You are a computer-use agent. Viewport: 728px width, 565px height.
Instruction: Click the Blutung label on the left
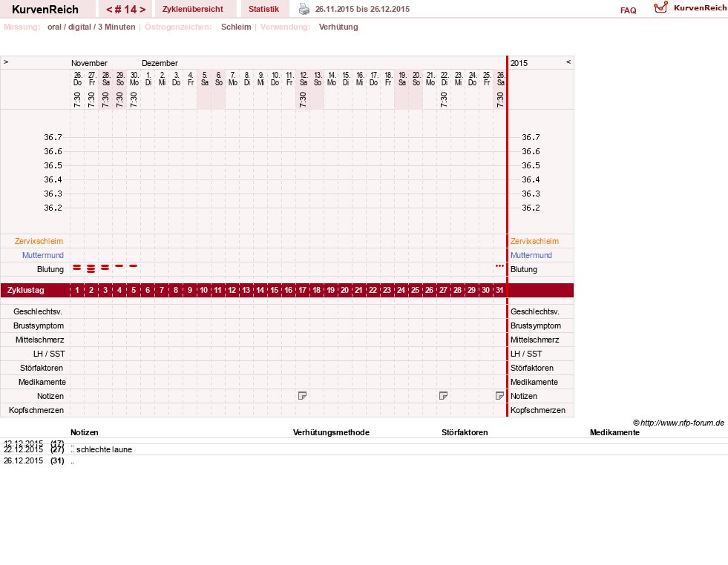(50, 269)
